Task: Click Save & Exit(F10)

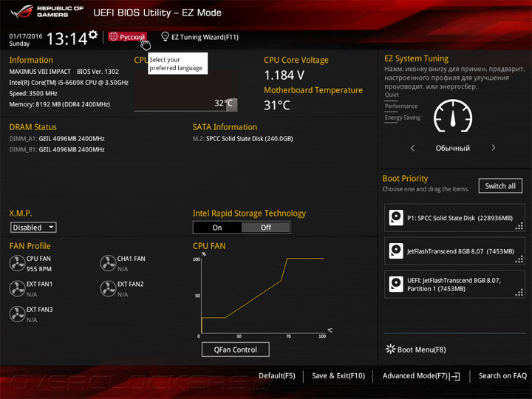Action: [x=338, y=376]
